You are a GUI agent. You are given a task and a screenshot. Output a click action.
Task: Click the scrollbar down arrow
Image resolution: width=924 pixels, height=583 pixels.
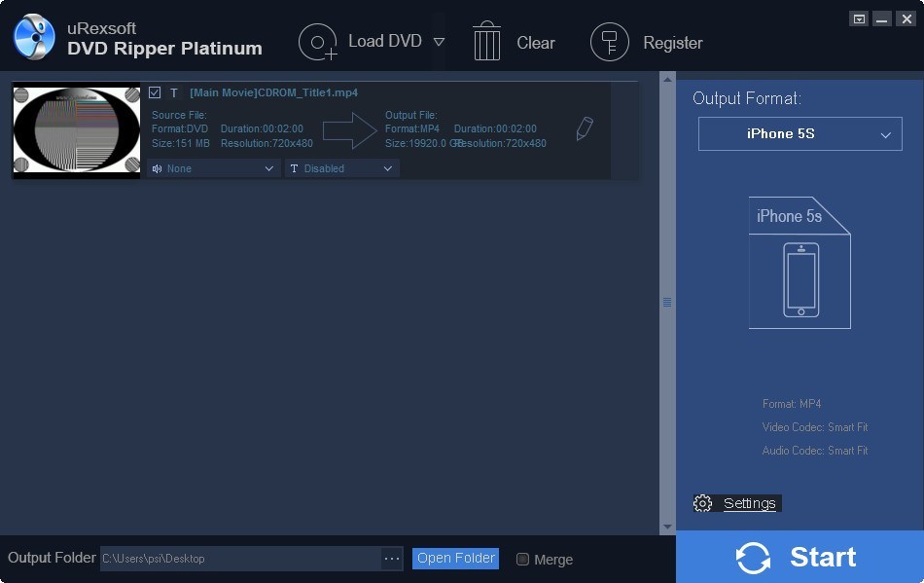pyautogui.click(x=667, y=527)
